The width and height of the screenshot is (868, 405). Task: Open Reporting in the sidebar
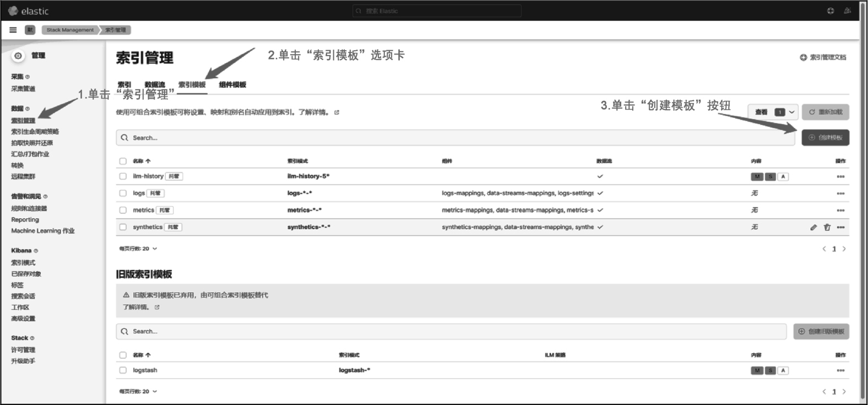25,220
